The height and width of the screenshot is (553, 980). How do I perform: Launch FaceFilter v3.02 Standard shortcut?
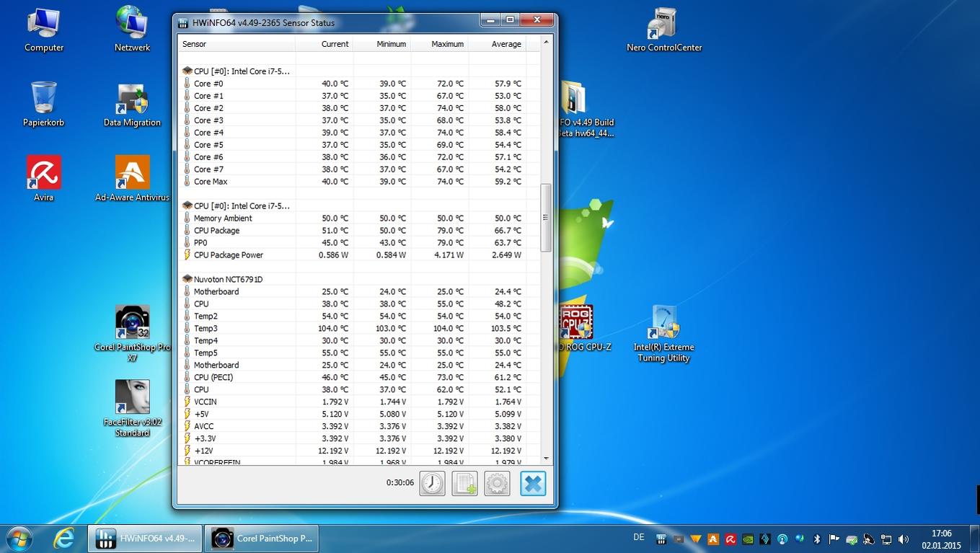click(132, 409)
